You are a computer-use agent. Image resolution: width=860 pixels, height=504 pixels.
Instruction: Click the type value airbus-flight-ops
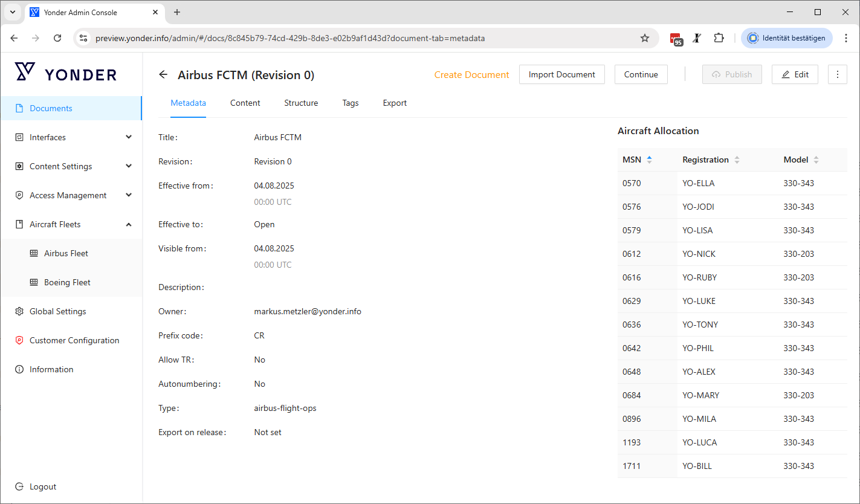point(285,408)
